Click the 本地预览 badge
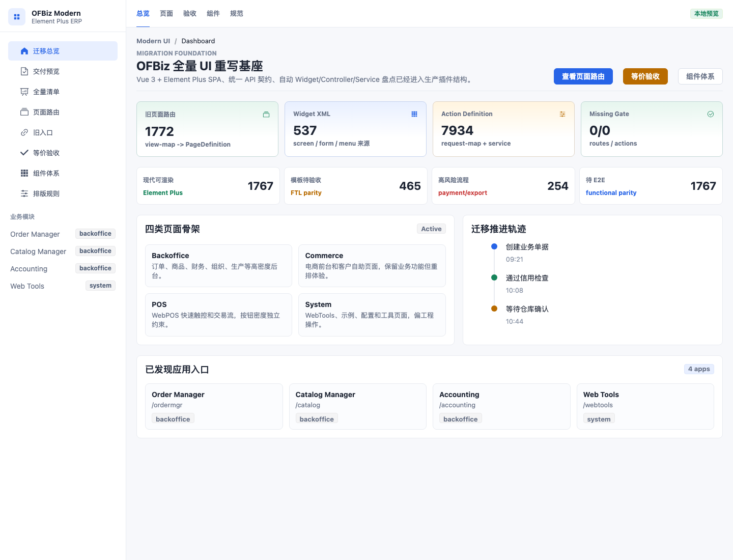The width and height of the screenshot is (733, 560). coord(707,14)
